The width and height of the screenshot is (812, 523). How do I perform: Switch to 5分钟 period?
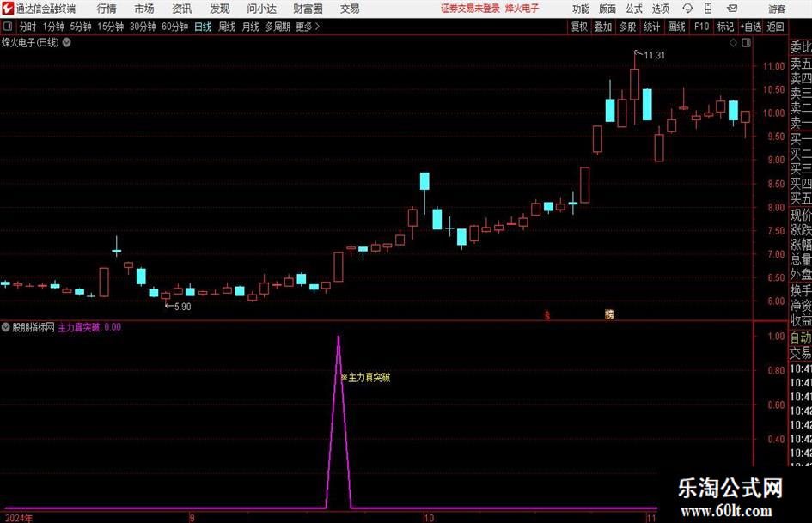point(81,27)
